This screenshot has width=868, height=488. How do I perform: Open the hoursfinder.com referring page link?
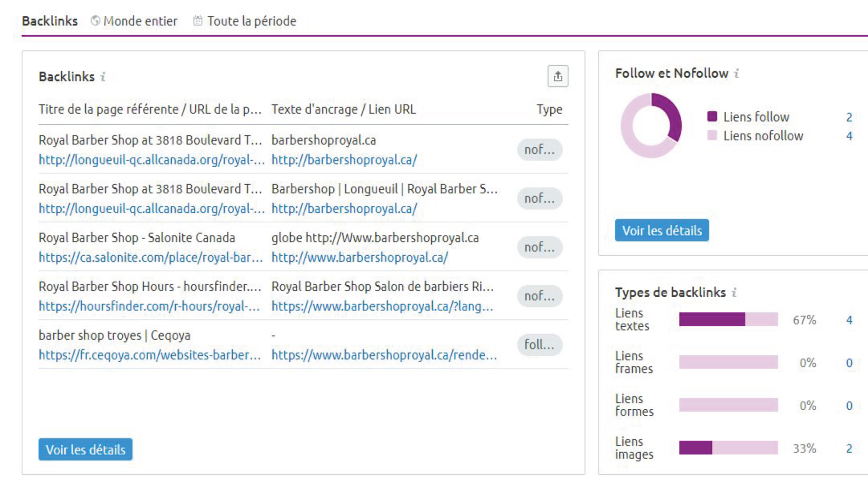[x=149, y=306]
